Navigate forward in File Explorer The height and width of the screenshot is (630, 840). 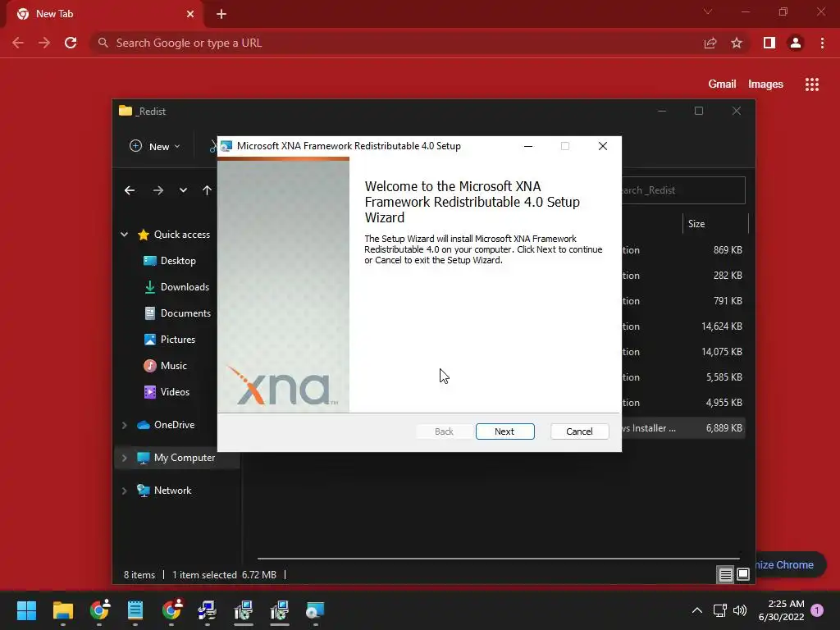coord(157,190)
